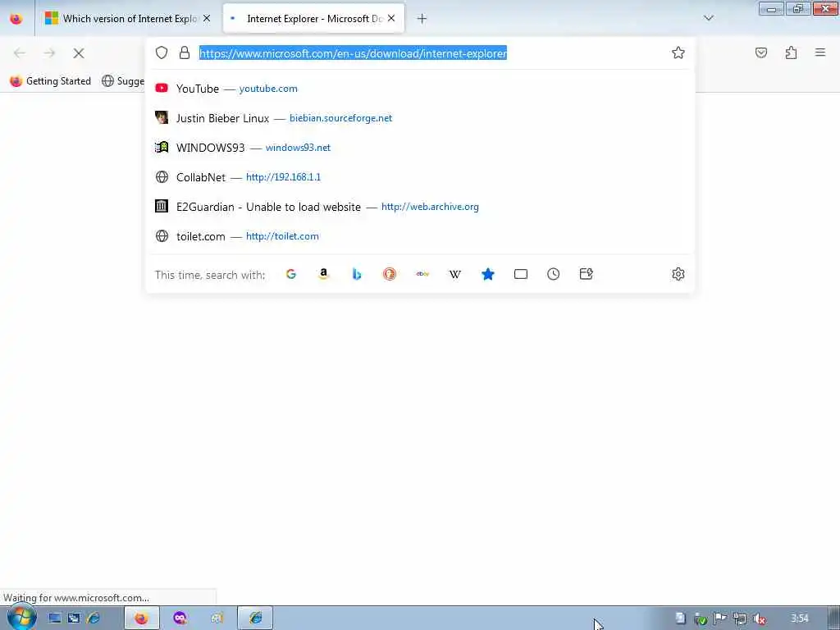The width and height of the screenshot is (840, 630).
Task: Click Internet Explorer taskbar window button
Action: coord(256,619)
